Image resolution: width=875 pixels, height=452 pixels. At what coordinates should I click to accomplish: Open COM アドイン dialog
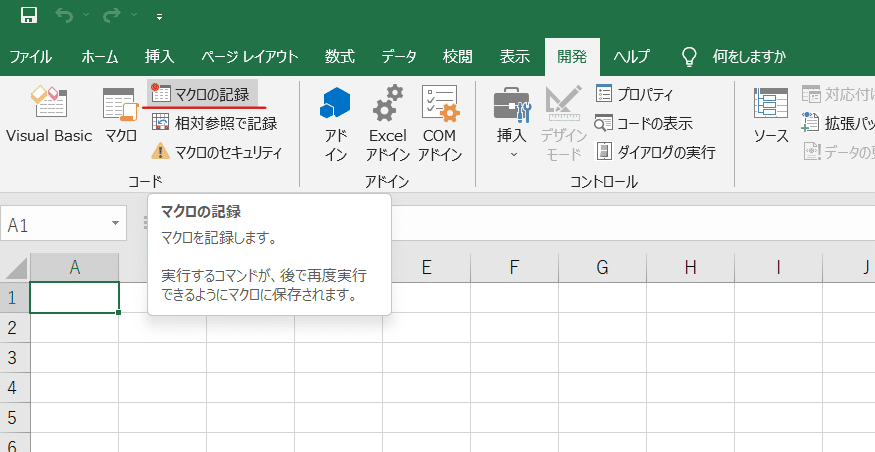tap(440, 123)
